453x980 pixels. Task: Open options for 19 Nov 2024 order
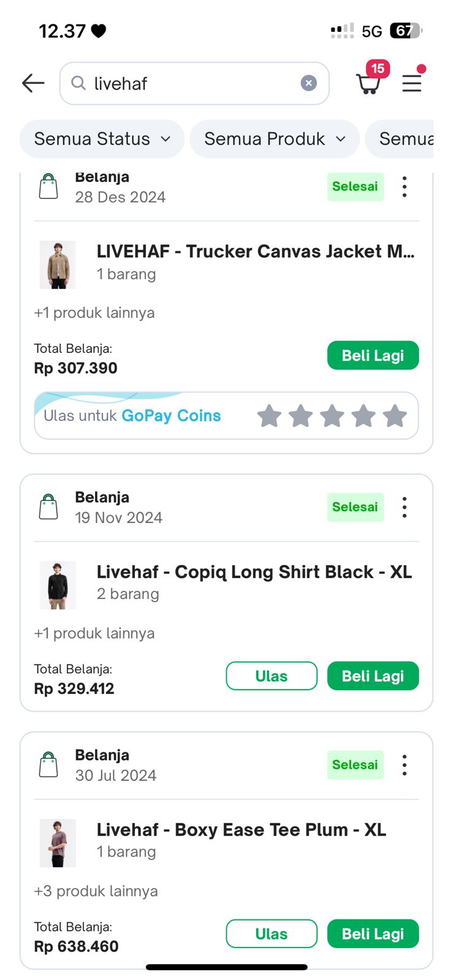[x=405, y=507]
